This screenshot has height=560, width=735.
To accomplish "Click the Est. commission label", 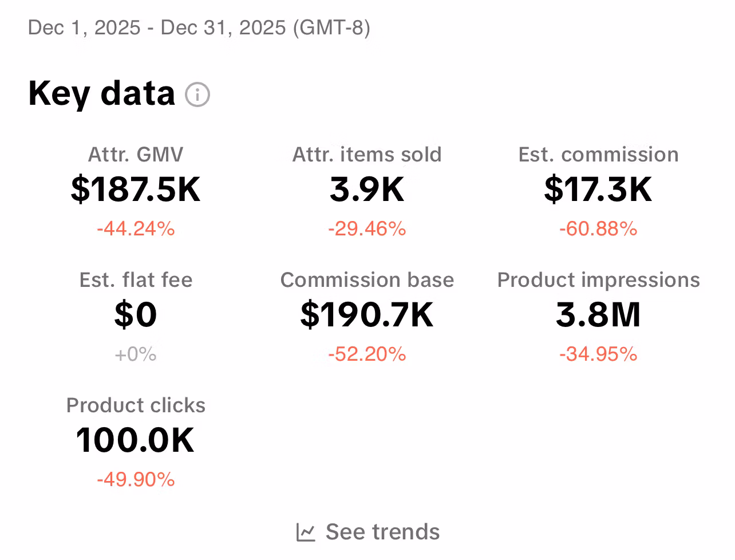I will (598, 155).
